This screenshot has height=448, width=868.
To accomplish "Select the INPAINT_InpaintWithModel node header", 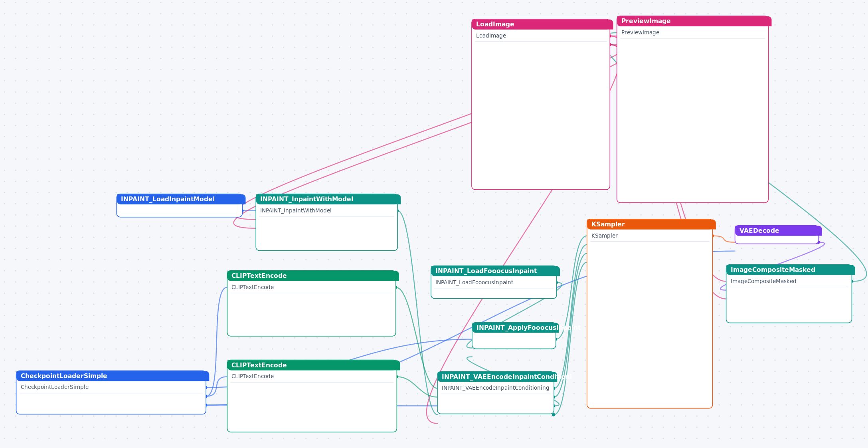I will pyautogui.click(x=328, y=199).
